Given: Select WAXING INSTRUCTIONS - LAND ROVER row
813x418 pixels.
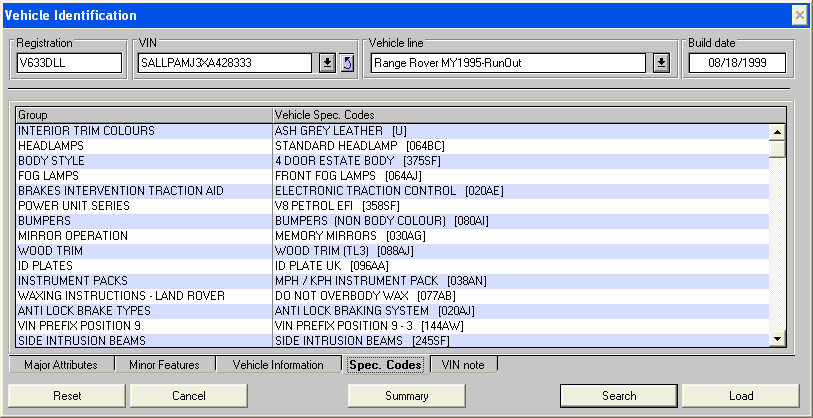Looking at the screenshot, I should (x=393, y=296).
